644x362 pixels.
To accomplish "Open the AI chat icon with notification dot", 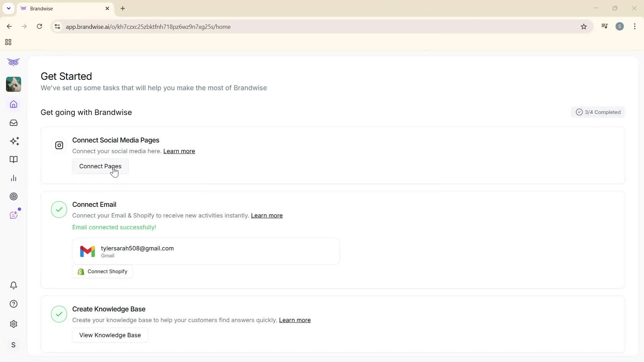I will pos(13,215).
